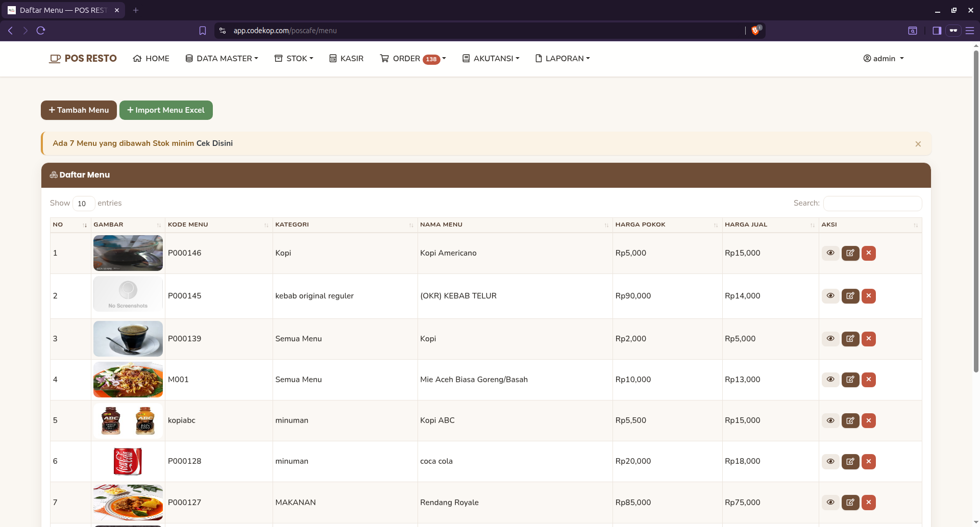This screenshot has height=527, width=980.
Task: Edit the coca cola menu item
Action: pos(850,461)
